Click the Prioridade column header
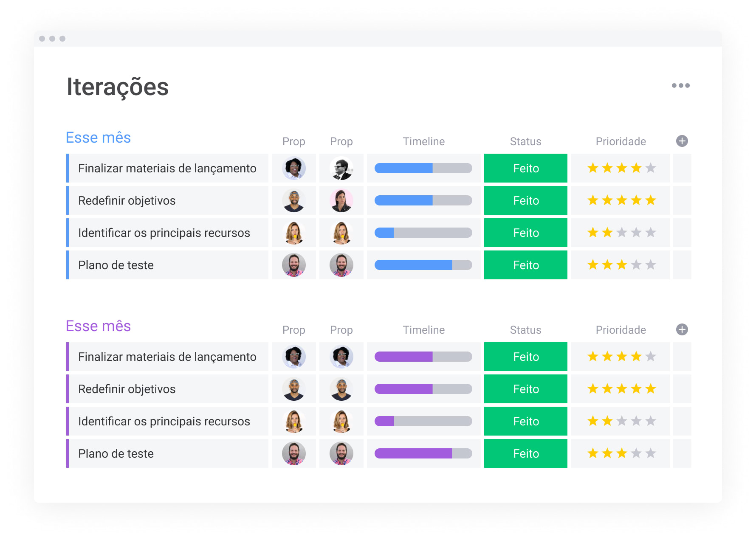756x540 pixels. point(621,141)
